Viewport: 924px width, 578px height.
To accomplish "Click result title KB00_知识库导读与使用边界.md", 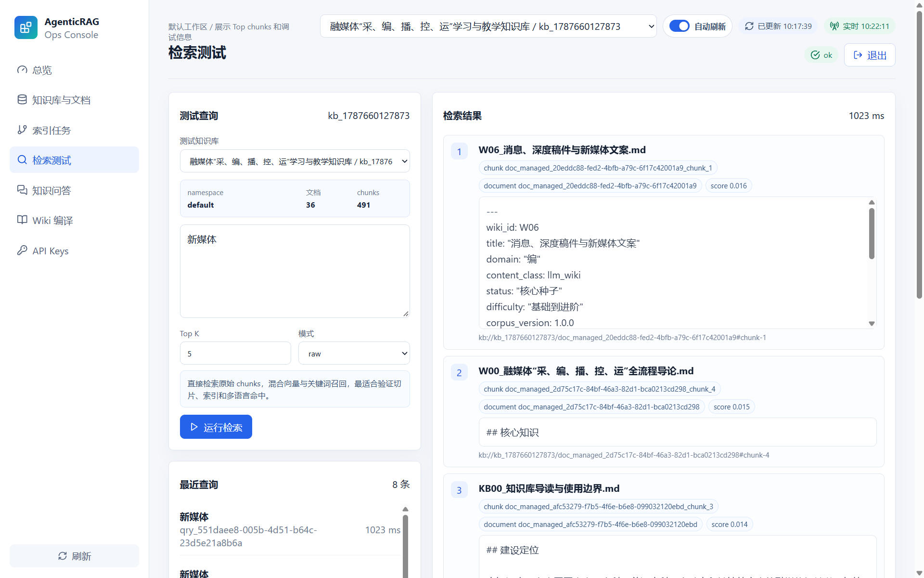I will point(549,488).
